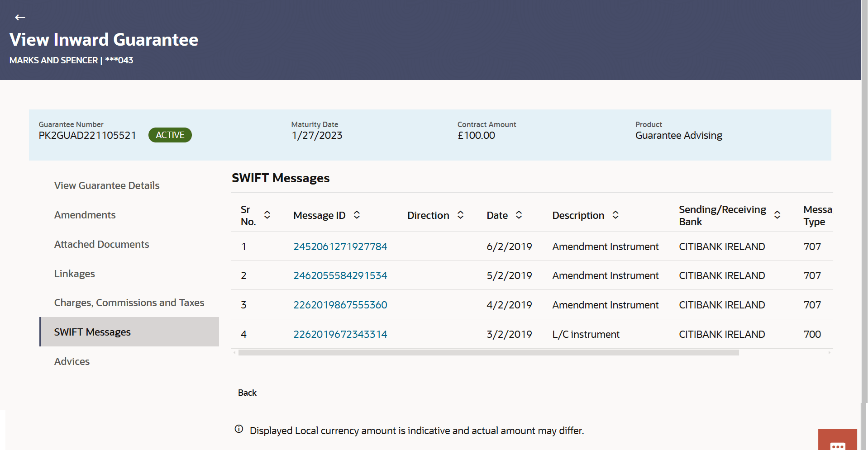Sort by Sending/Receiving Bank column arrows

777,215
